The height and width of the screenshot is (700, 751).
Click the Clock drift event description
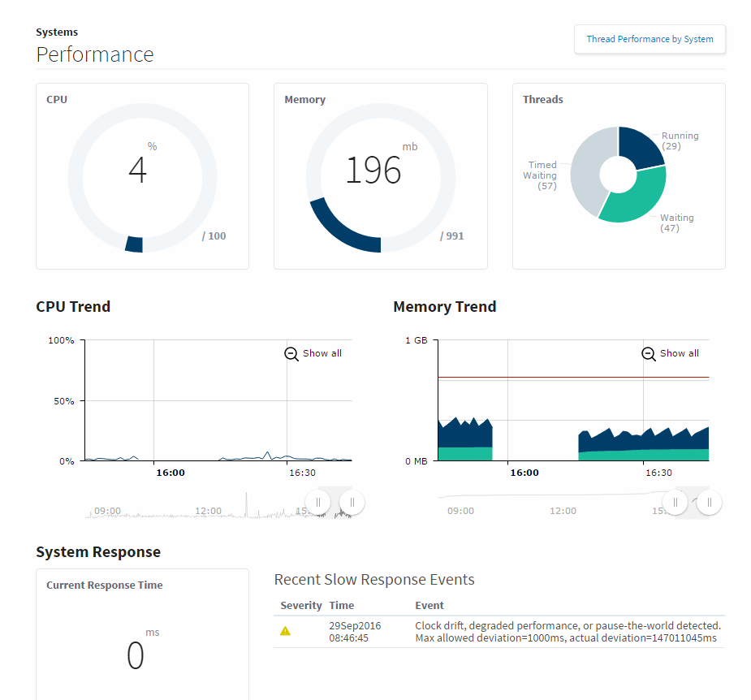tap(568, 632)
